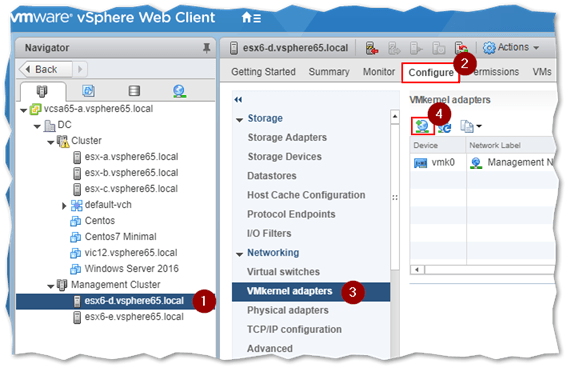Collapse vcsa65-a.vsphere65.local tree node
Image resolution: width=567 pixels, height=368 pixels.
[24, 110]
